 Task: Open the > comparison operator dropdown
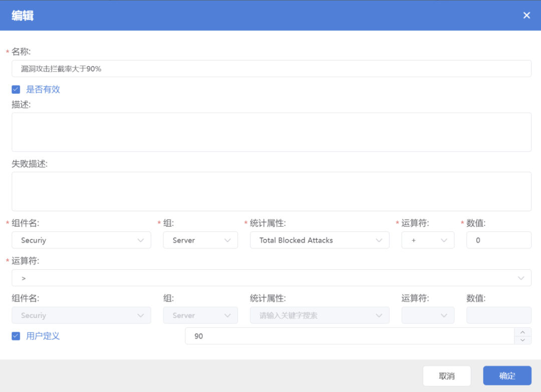coord(271,278)
